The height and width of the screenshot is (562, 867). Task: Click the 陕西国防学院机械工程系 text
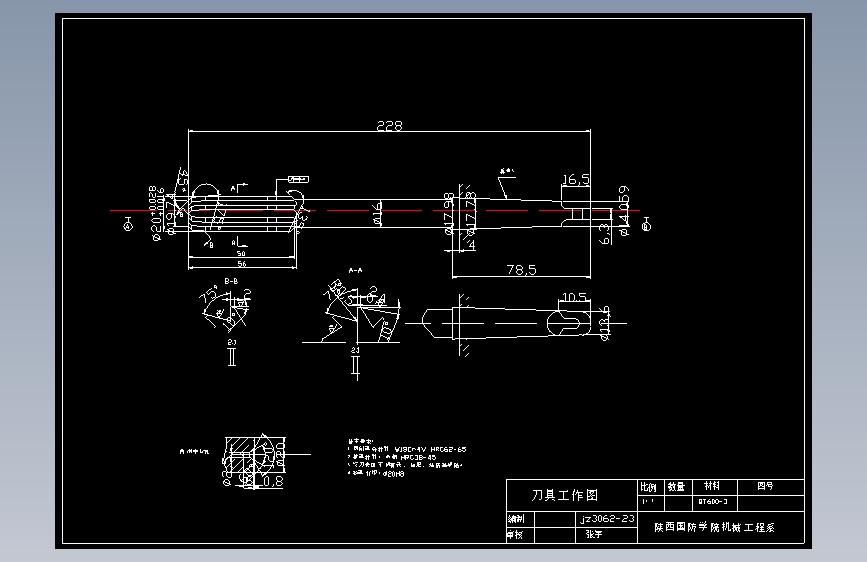714,527
